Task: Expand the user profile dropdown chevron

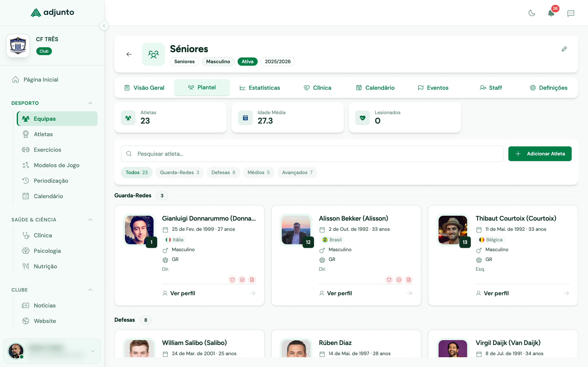Action: pos(92,351)
